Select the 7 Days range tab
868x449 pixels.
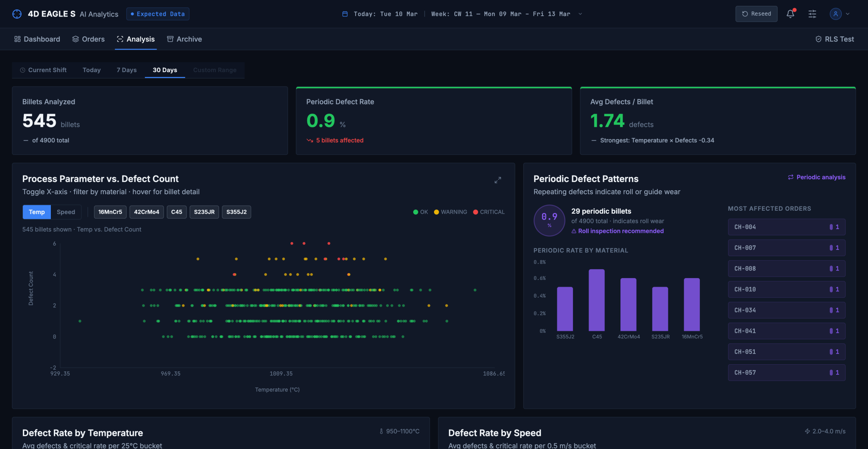click(x=127, y=70)
